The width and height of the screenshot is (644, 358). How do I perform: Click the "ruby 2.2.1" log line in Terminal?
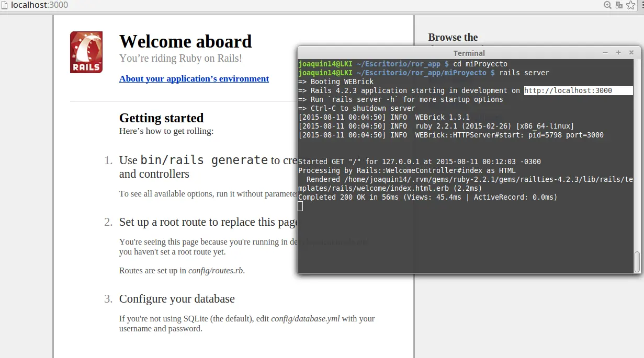[436, 126]
